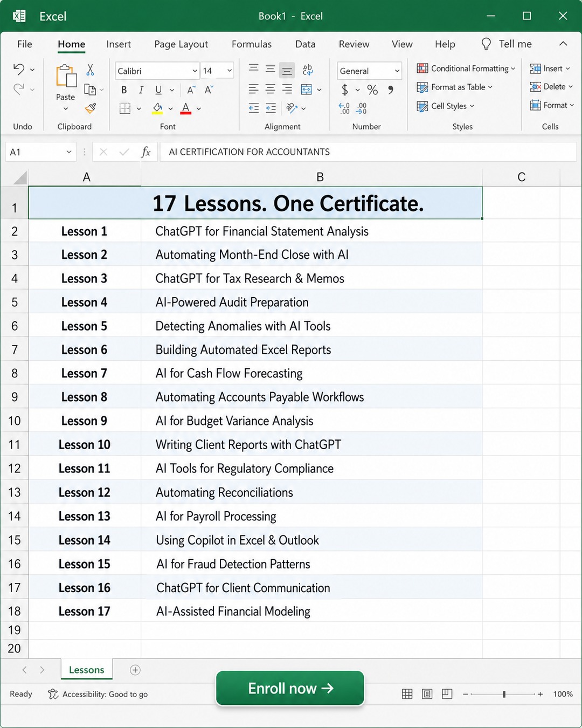The image size is (582, 728).
Task: Click the Name Box showing A1
Action: tap(40, 152)
